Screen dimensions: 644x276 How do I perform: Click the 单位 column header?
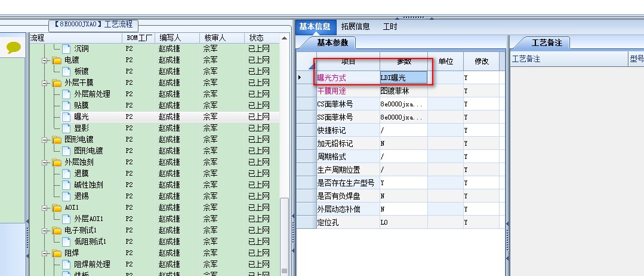[x=446, y=62]
